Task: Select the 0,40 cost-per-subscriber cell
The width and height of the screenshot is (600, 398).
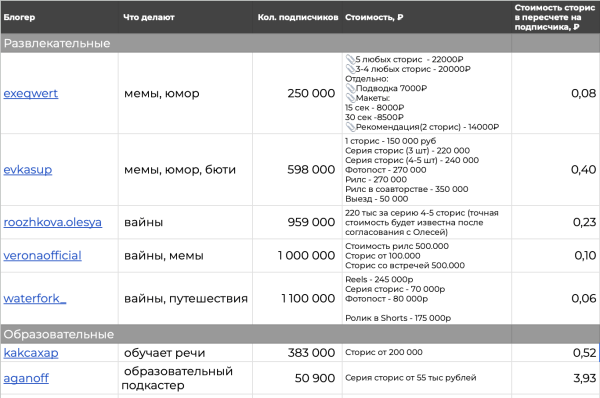Action: (x=555, y=170)
